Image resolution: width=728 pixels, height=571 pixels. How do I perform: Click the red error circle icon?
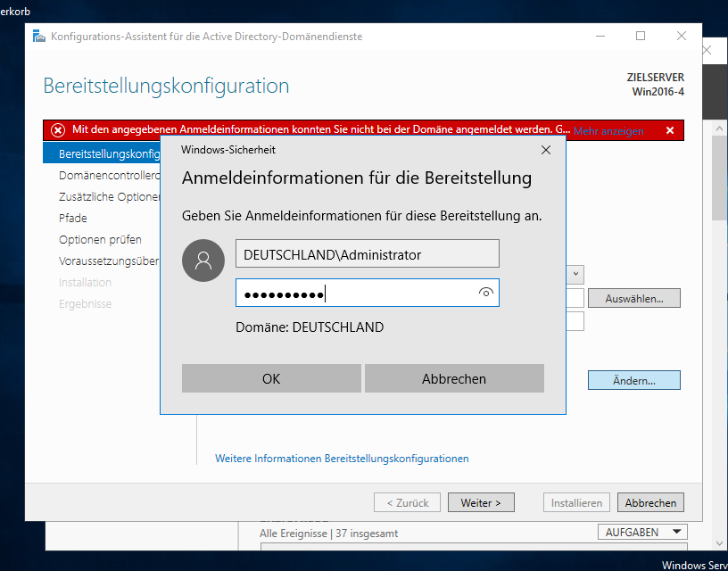(58, 130)
